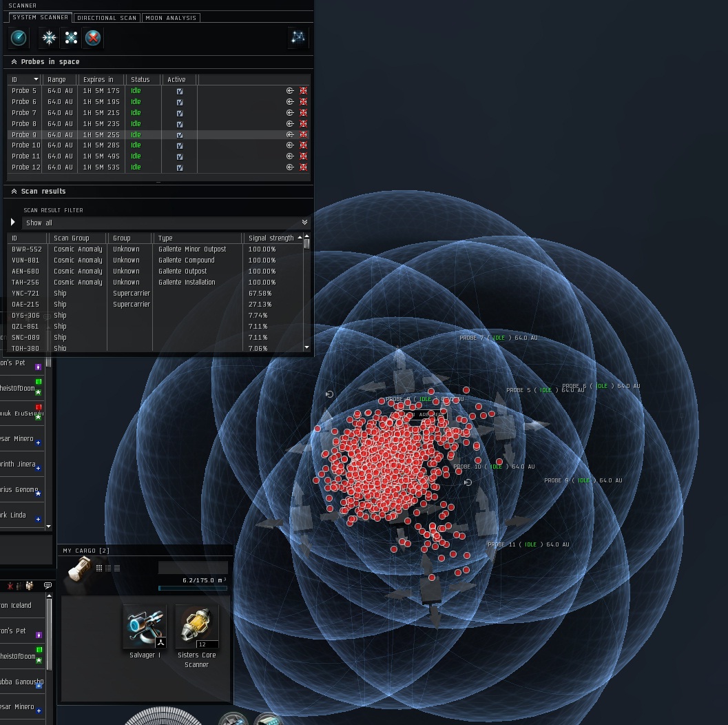This screenshot has height=725, width=728.
Task: Select the Salvager I cargo item
Action: point(145,632)
